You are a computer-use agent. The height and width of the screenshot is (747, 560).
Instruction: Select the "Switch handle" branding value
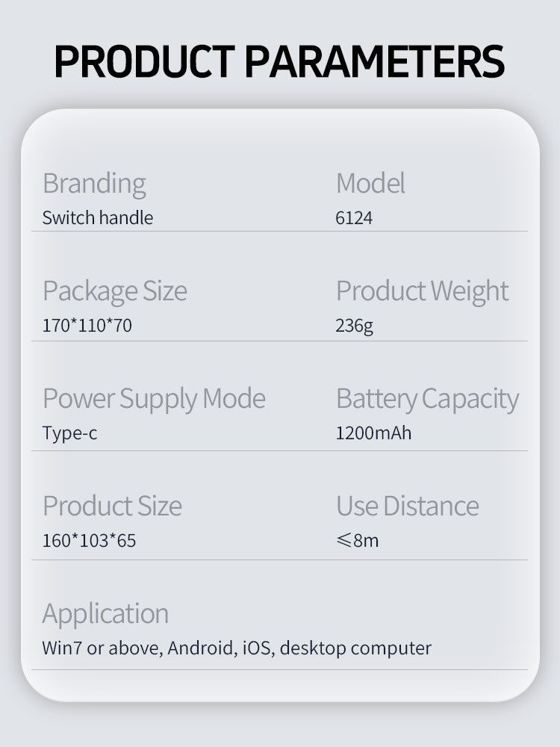click(x=97, y=218)
